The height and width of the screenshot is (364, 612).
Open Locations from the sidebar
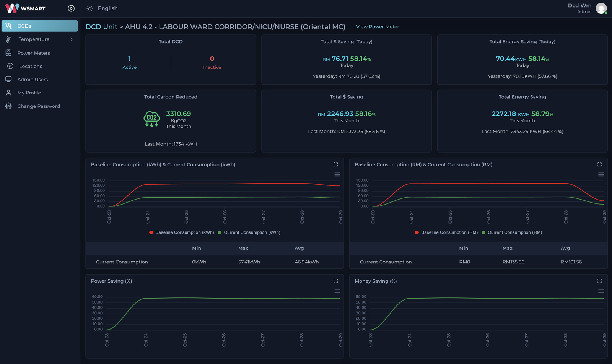pyautogui.click(x=31, y=66)
